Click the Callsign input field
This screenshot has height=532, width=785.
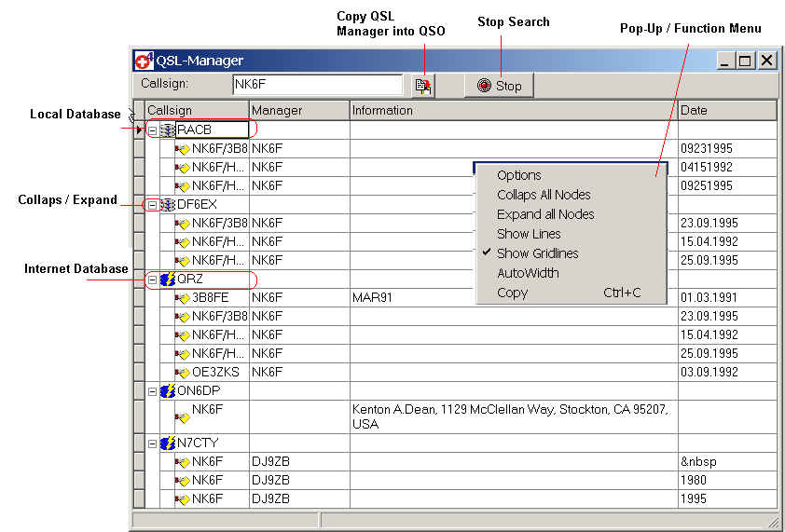317,85
